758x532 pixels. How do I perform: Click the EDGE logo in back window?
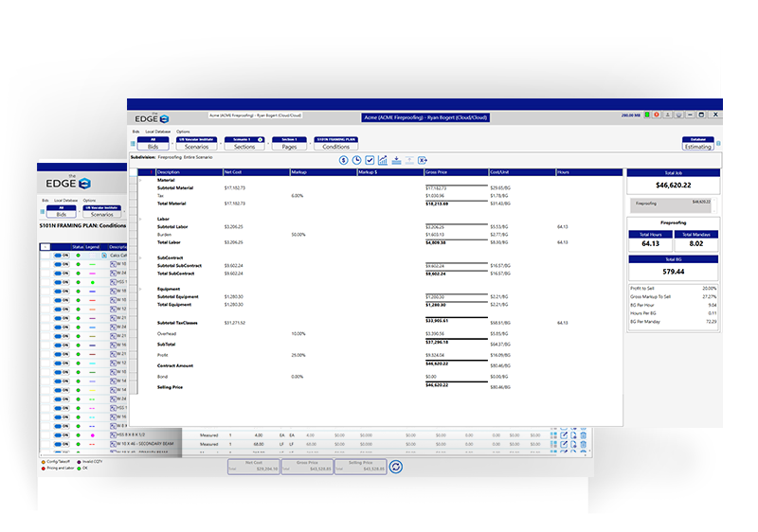[68, 183]
